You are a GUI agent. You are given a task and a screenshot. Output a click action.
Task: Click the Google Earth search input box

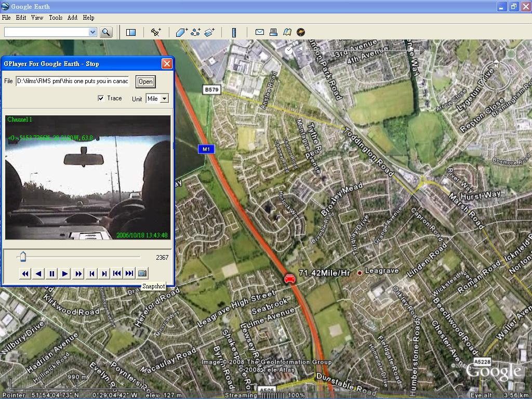(x=46, y=32)
